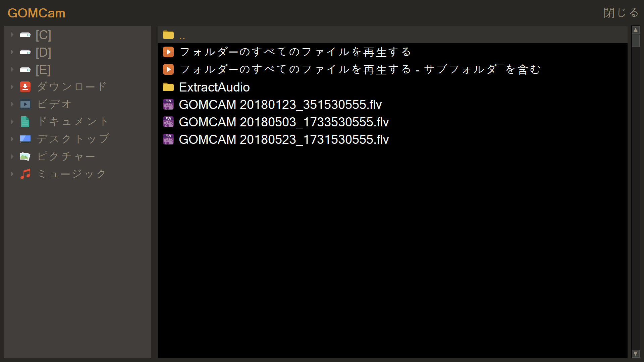Click the green ドキュメント document icon
The image size is (644, 362).
[x=25, y=122]
